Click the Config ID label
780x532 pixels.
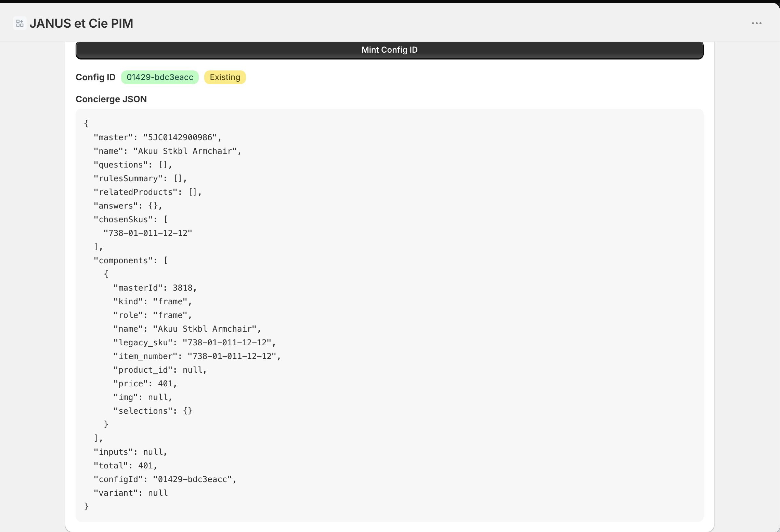tap(95, 77)
